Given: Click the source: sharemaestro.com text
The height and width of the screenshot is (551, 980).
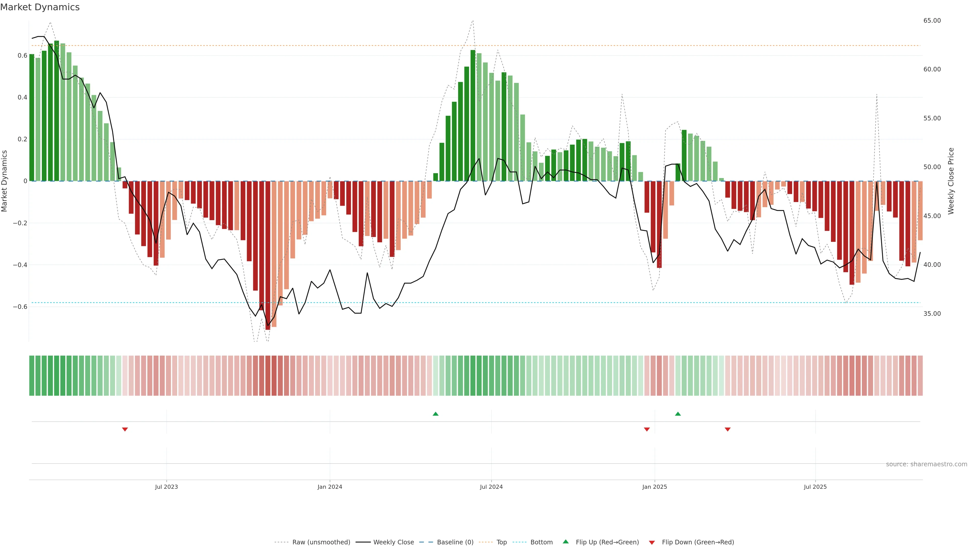Looking at the screenshot, I should click(x=926, y=464).
